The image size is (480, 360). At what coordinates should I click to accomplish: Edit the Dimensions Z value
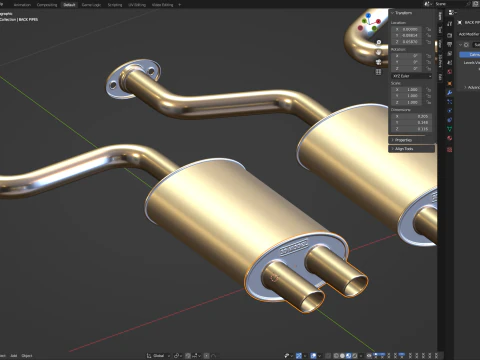(x=412, y=129)
